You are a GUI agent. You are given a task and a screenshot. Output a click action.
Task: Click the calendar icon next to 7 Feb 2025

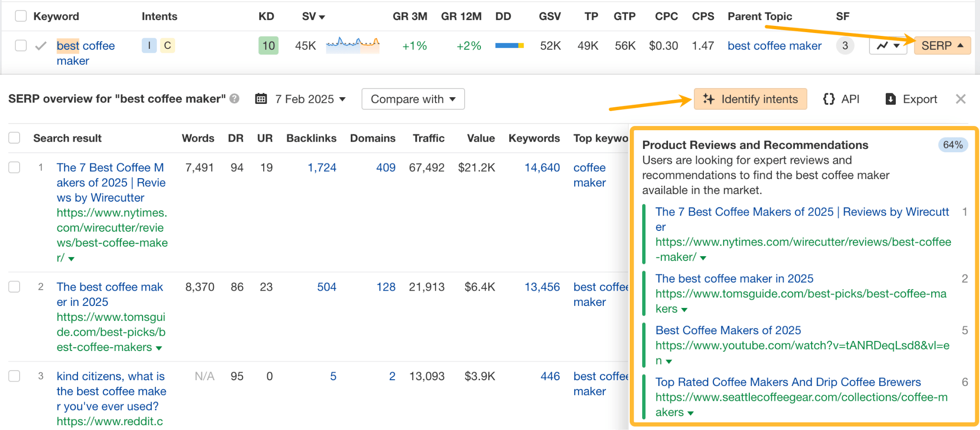pyautogui.click(x=261, y=99)
